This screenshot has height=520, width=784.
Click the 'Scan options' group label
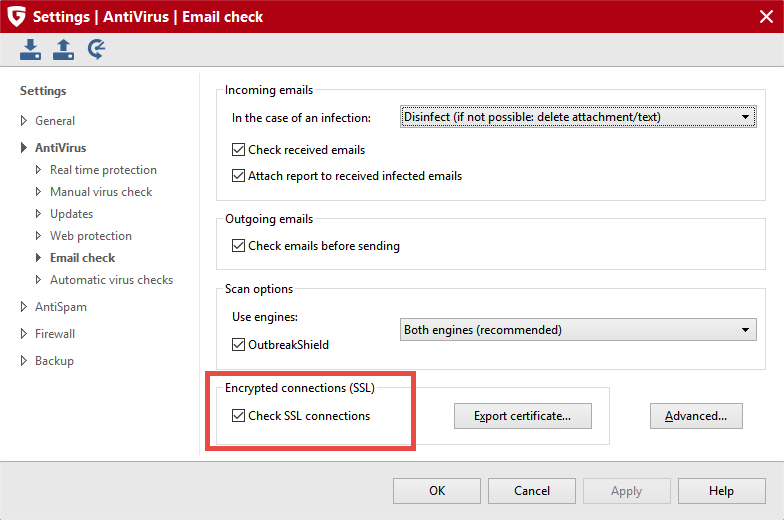[x=259, y=288]
